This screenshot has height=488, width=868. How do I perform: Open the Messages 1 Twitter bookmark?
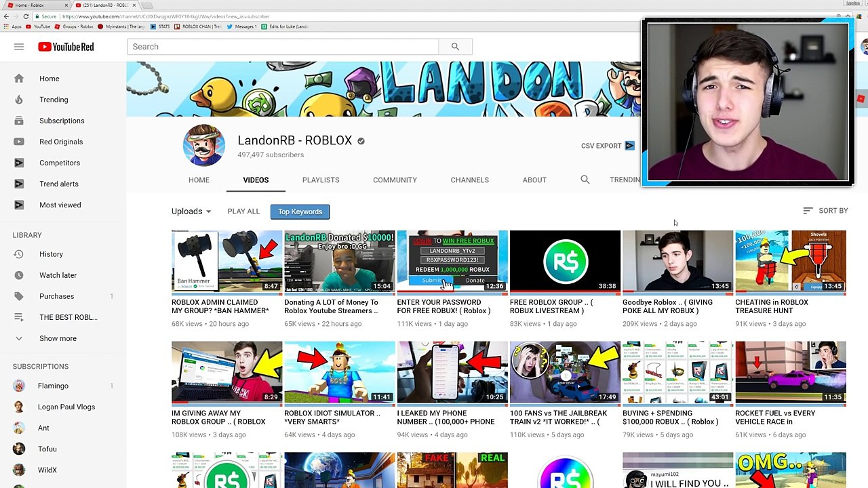pos(241,26)
